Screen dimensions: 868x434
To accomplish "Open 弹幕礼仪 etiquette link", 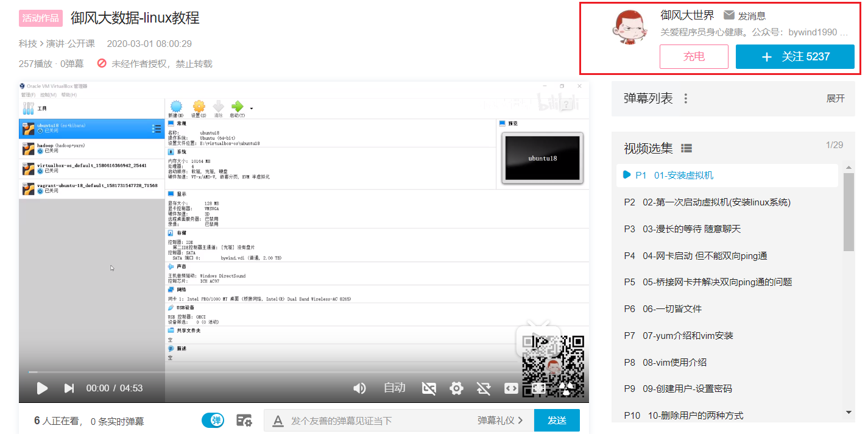I will coord(500,421).
